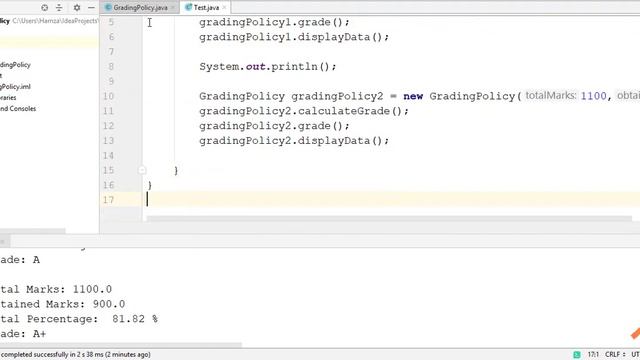Image resolution: width=640 pixels, height=360 pixels.
Task: Click gutter line number 13
Action: coord(109,141)
